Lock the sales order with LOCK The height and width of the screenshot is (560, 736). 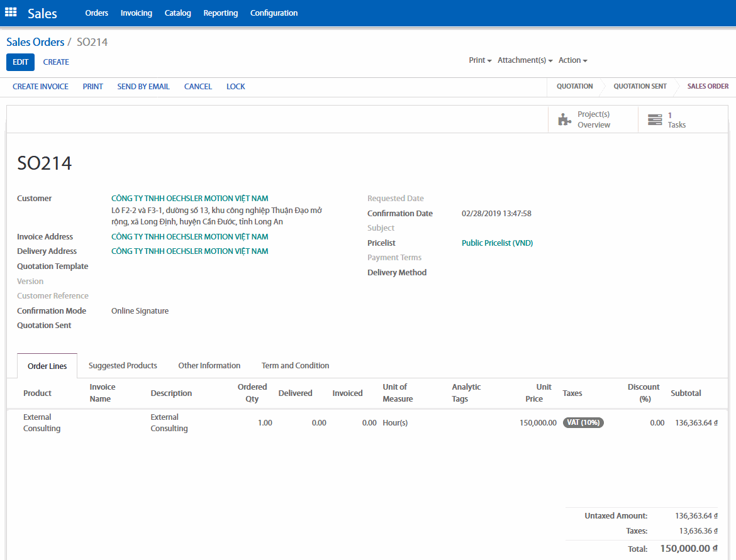[235, 87]
